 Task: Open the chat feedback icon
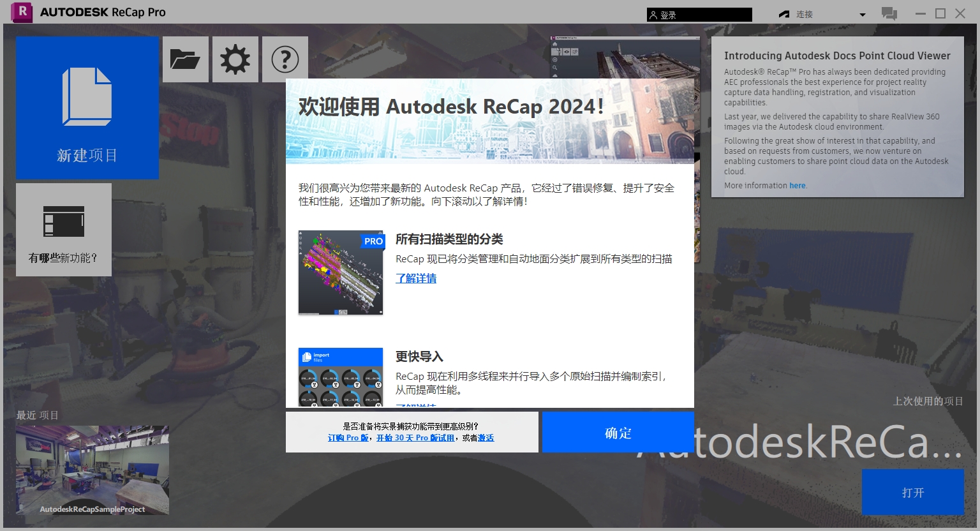tap(889, 13)
